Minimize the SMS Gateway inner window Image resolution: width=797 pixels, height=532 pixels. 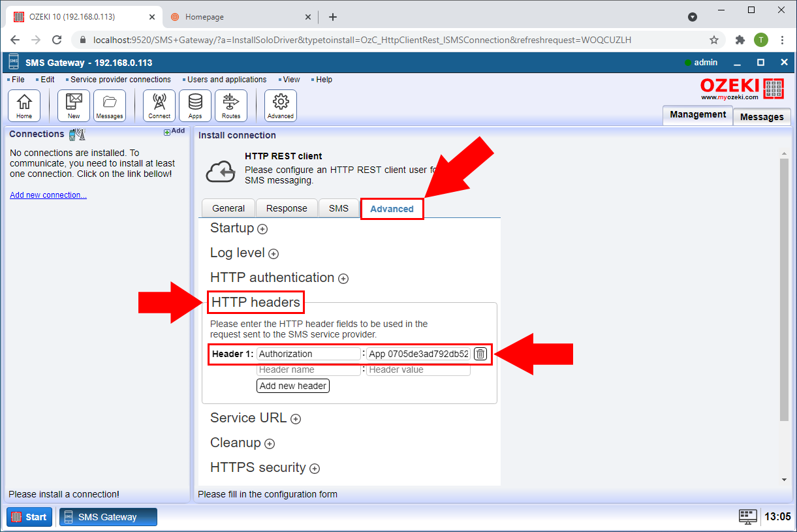coord(737,63)
